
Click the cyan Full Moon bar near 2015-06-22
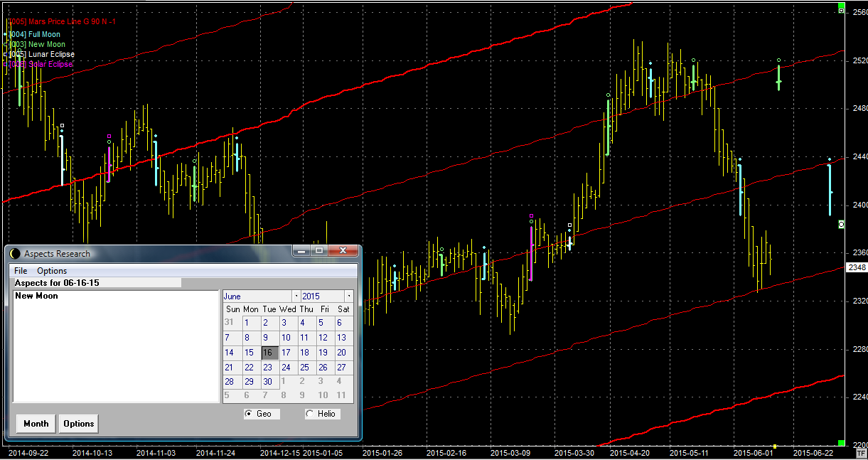(x=830, y=190)
